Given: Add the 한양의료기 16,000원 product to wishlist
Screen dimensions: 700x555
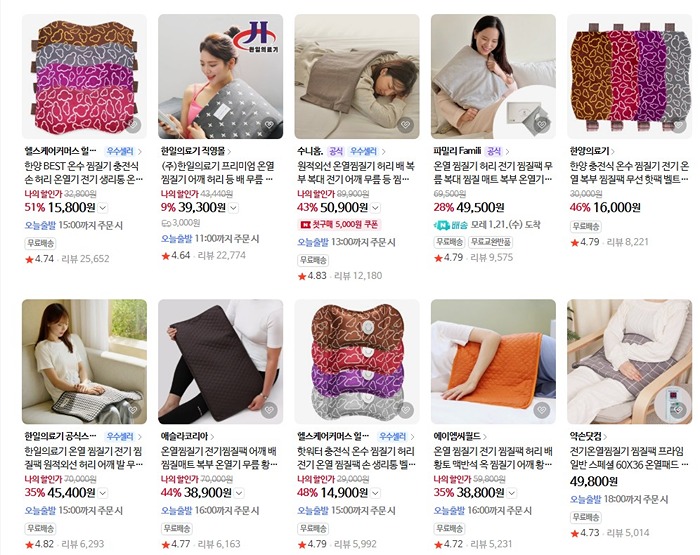Looking at the screenshot, I should 678,125.
